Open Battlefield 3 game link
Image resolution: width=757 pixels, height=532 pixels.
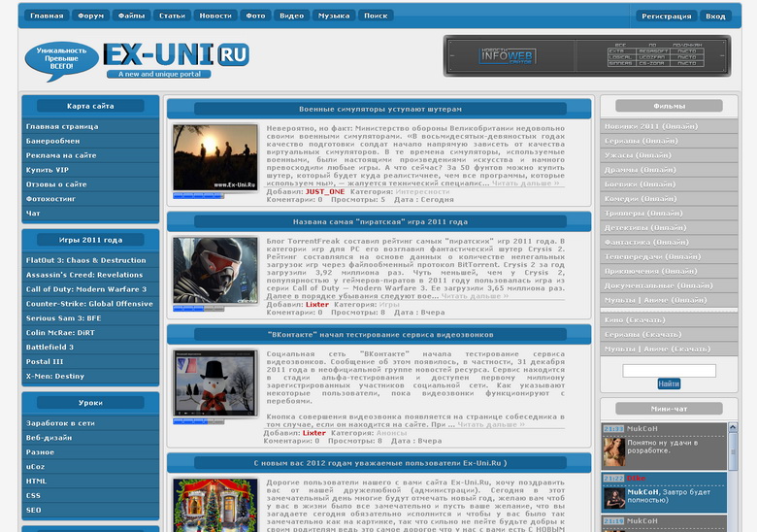pyautogui.click(x=90, y=348)
